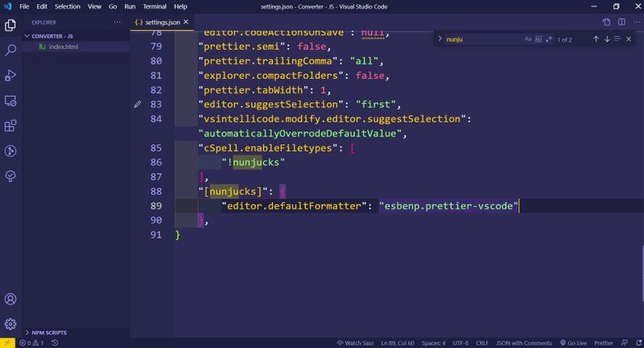The height and width of the screenshot is (348, 644).
Task: Open the Source Control view
Action: [x=11, y=151]
